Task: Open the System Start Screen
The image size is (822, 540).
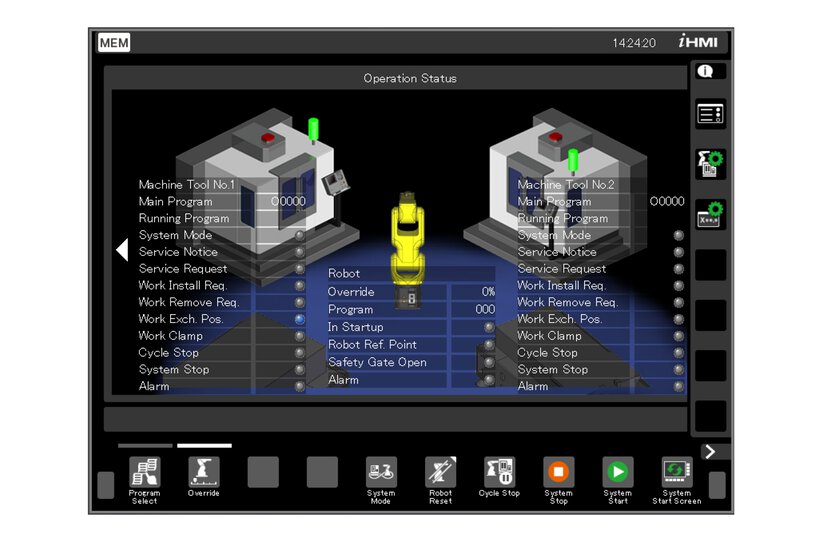Action: [x=677, y=473]
